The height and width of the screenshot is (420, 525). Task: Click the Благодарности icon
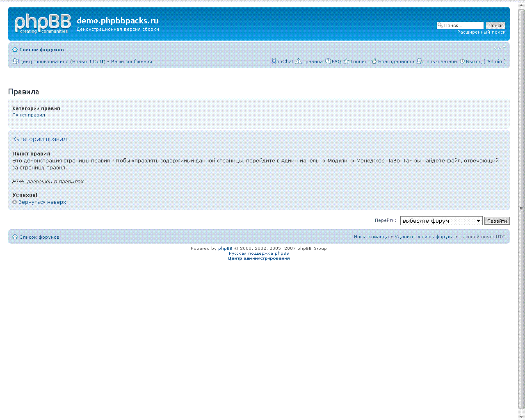[374, 62]
